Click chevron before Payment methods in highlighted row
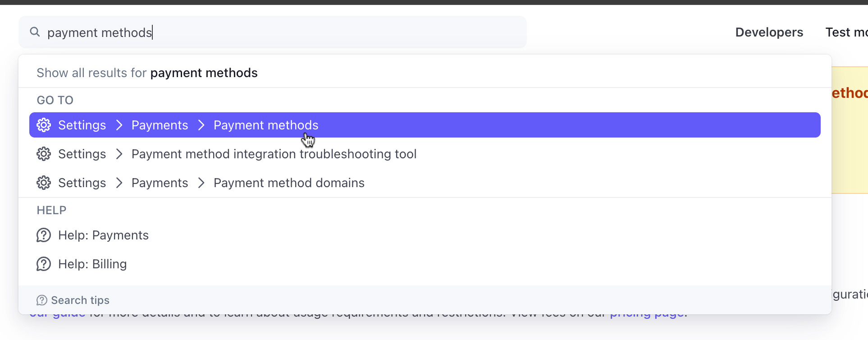Viewport: 868px width, 340px height. (201, 125)
